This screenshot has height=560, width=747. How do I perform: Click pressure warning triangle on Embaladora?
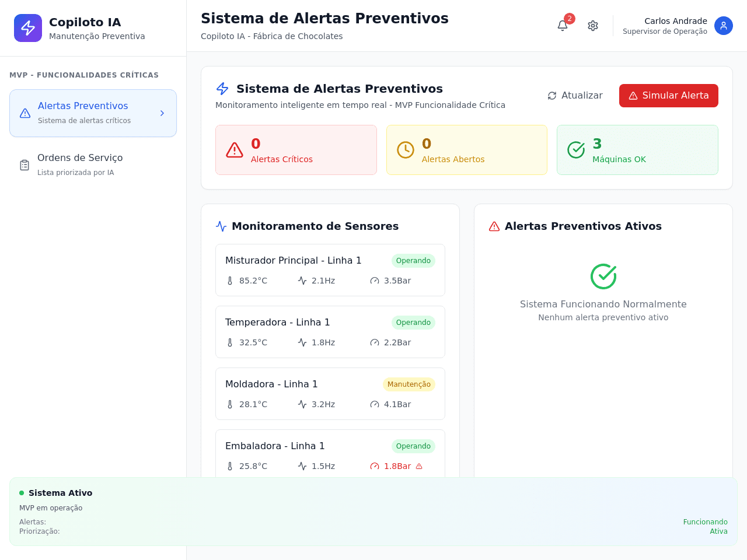pos(419,466)
